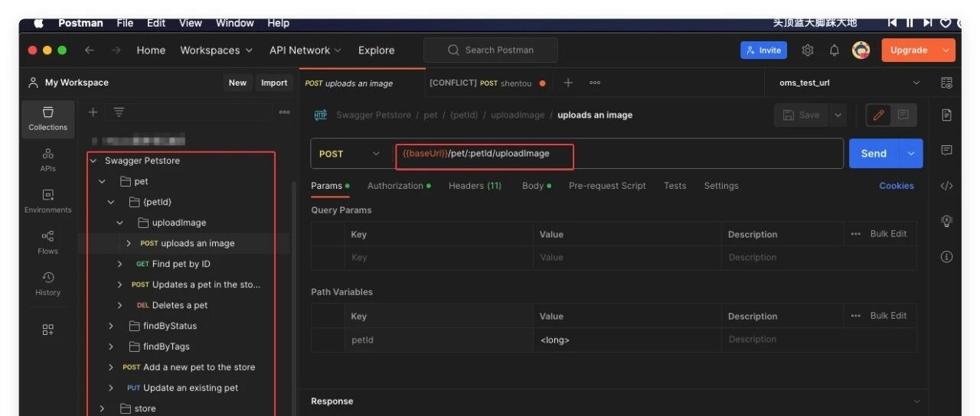Expand the Response panel chevron
Screen dimensions: 980x416
click(917, 401)
